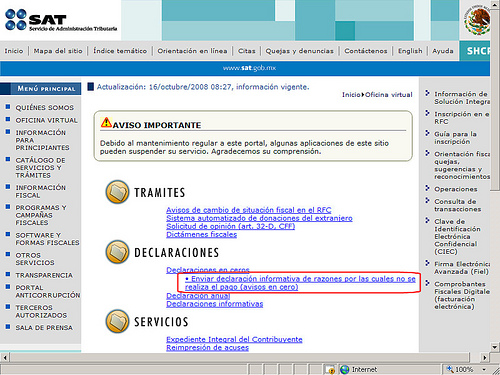Open Mapa del sitio
Image resolution: width=500 pixels, height=375 pixels.
58,51
